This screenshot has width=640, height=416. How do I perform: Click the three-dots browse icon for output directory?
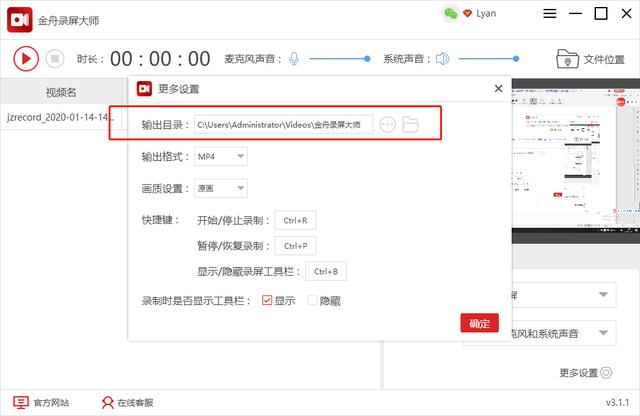tap(388, 124)
